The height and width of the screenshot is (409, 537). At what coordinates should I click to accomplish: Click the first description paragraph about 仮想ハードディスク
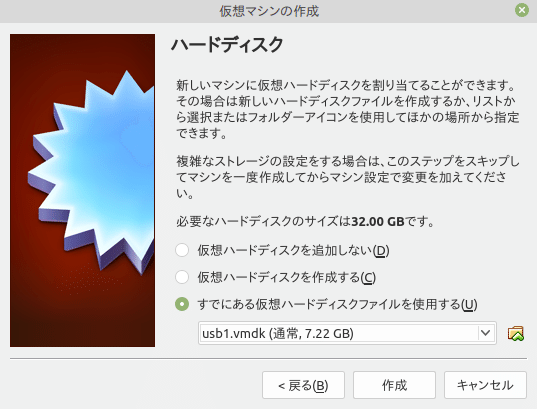(348, 109)
